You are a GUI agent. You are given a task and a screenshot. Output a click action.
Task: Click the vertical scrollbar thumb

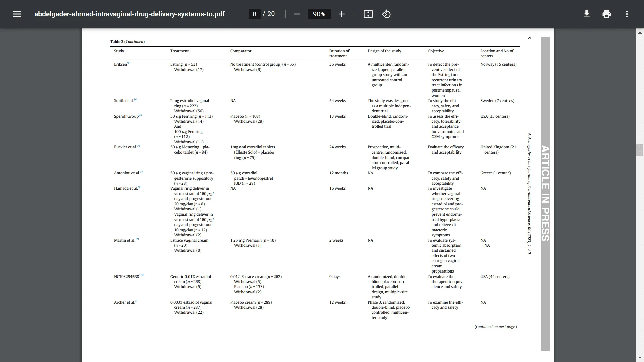(640, 149)
